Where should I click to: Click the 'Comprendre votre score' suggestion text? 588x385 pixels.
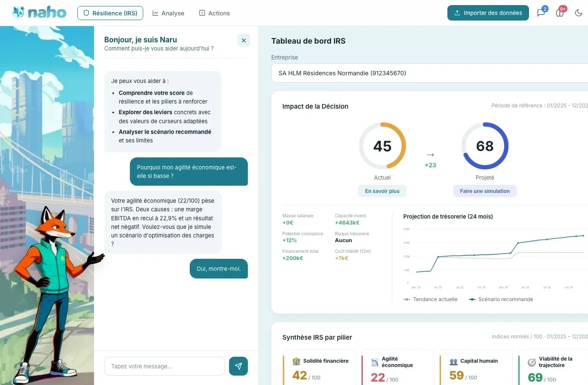pyautogui.click(x=152, y=93)
